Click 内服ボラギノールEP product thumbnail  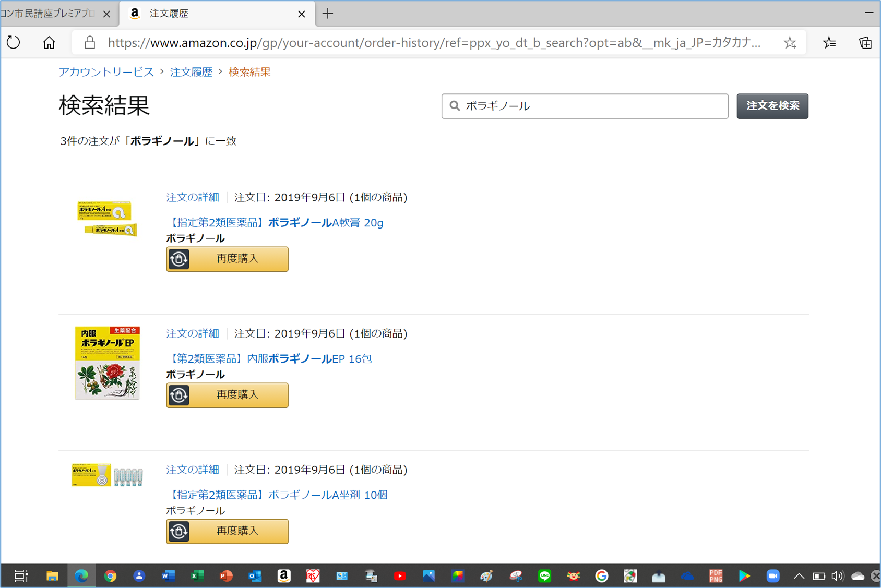click(x=108, y=363)
